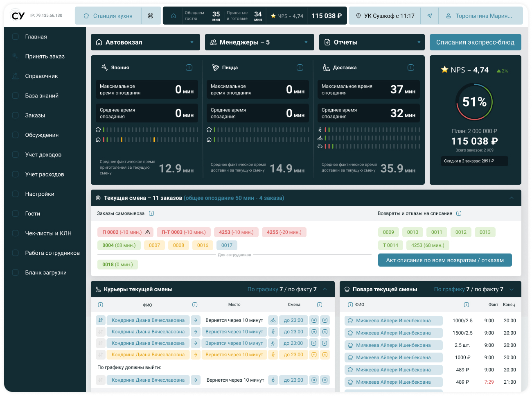
Task: Expand the Менеджеры – 5 dropdown
Action: click(259, 42)
